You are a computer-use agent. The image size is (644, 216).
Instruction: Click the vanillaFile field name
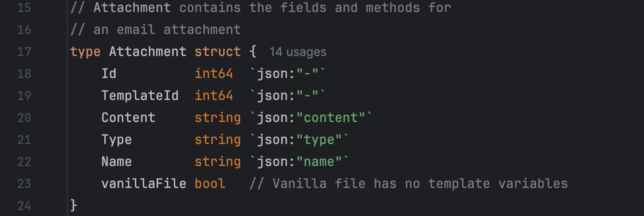[144, 184]
